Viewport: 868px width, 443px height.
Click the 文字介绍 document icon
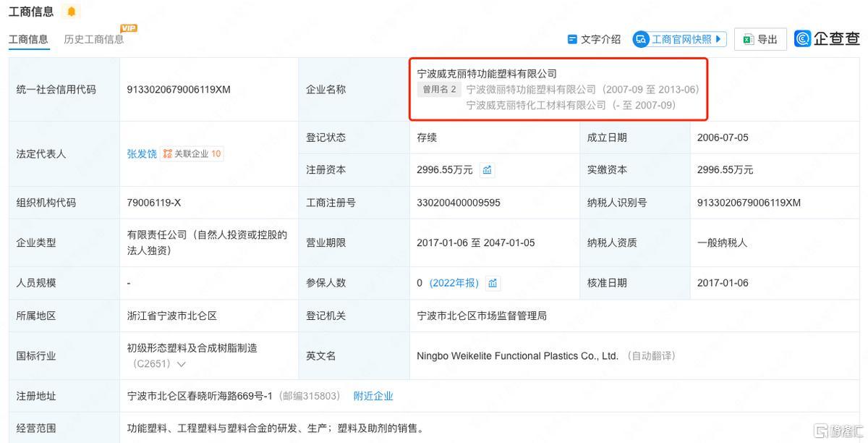[572, 39]
